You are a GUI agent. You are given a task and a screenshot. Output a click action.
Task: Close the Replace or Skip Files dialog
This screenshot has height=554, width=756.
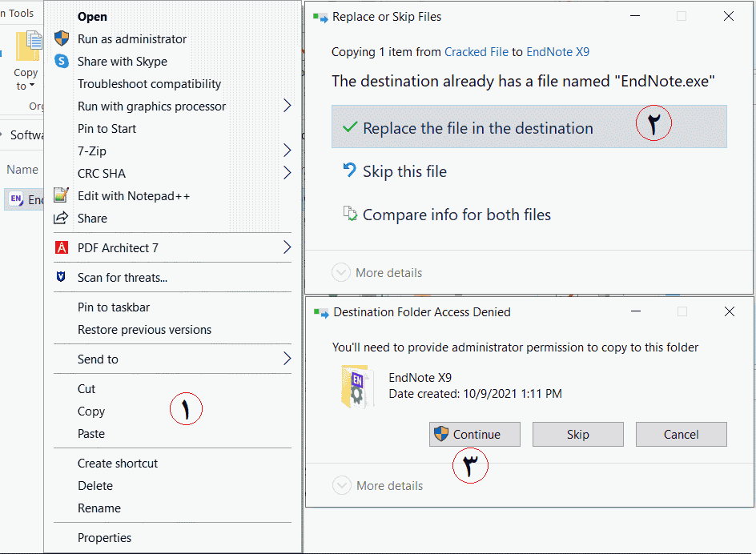pyautogui.click(x=729, y=16)
